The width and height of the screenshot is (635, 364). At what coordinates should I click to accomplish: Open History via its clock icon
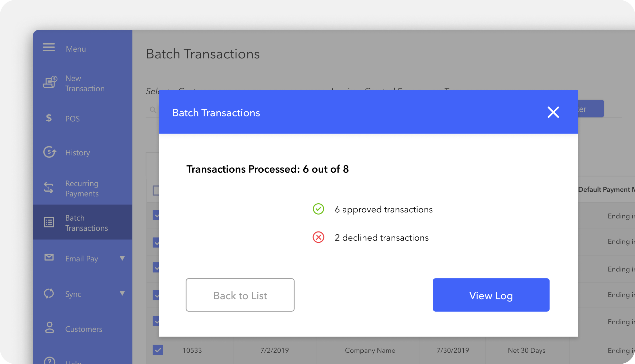(x=50, y=152)
